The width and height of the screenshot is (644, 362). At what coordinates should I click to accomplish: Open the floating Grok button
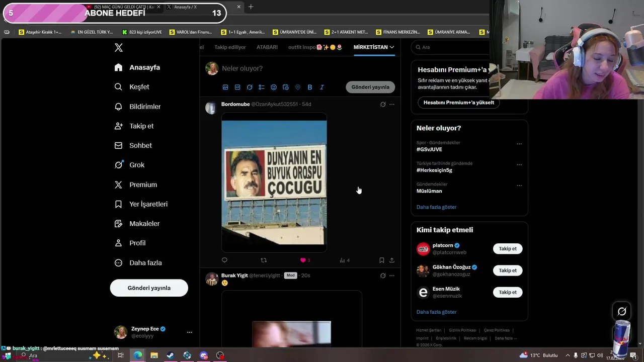(622, 312)
